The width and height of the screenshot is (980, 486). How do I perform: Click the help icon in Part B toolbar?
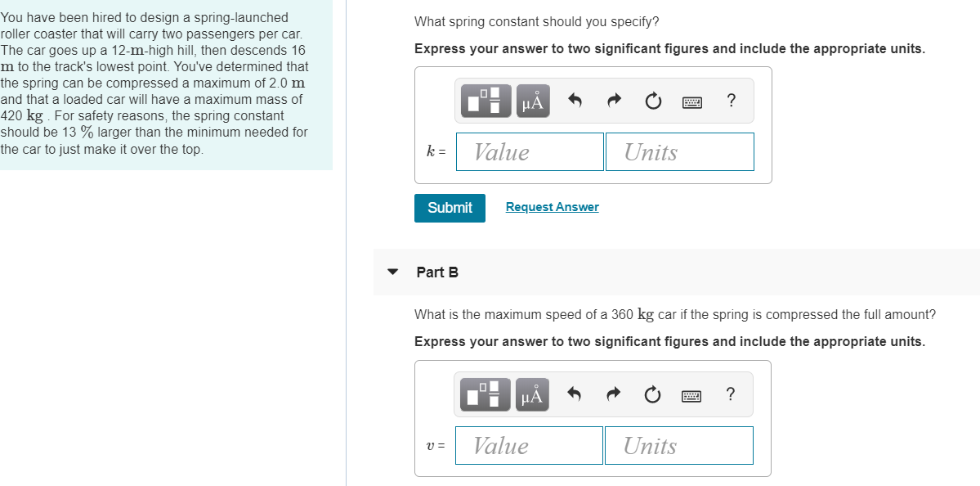coord(730,394)
